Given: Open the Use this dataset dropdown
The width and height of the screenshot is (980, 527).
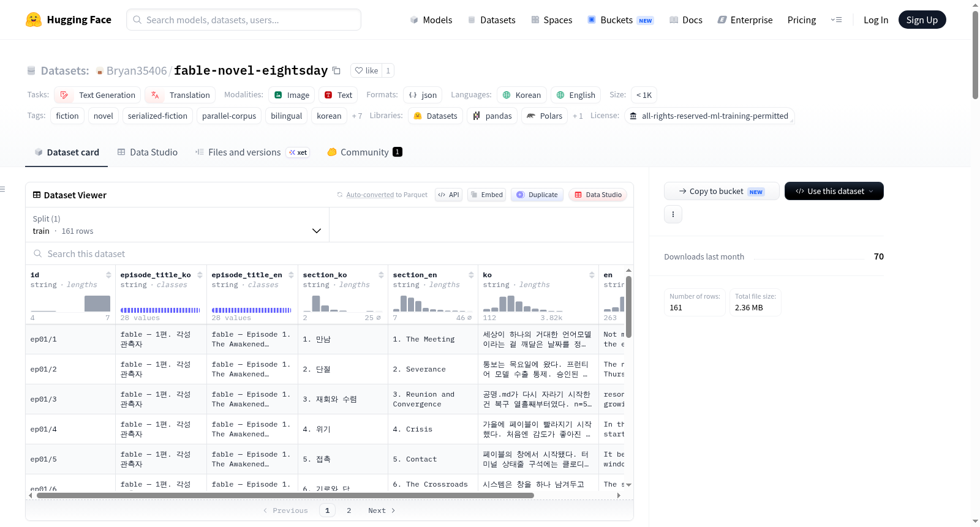Looking at the screenshot, I should coord(834,191).
